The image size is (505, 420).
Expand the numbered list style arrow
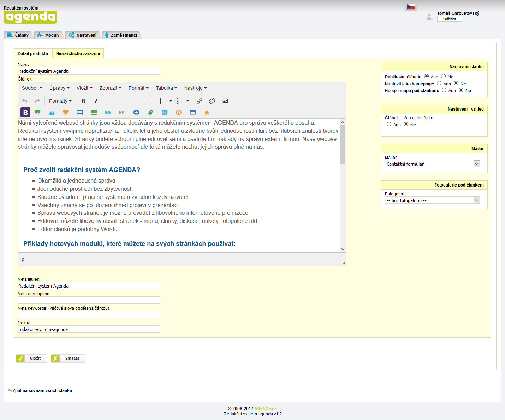tap(188, 101)
